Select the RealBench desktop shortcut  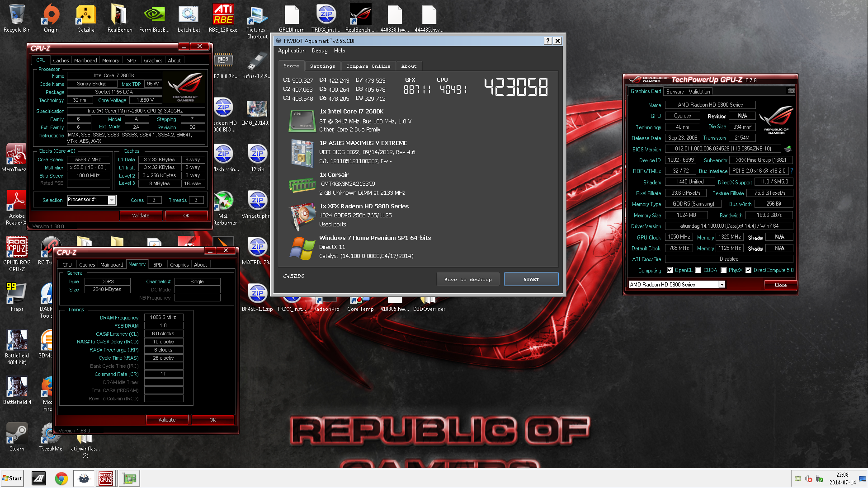(x=120, y=18)
